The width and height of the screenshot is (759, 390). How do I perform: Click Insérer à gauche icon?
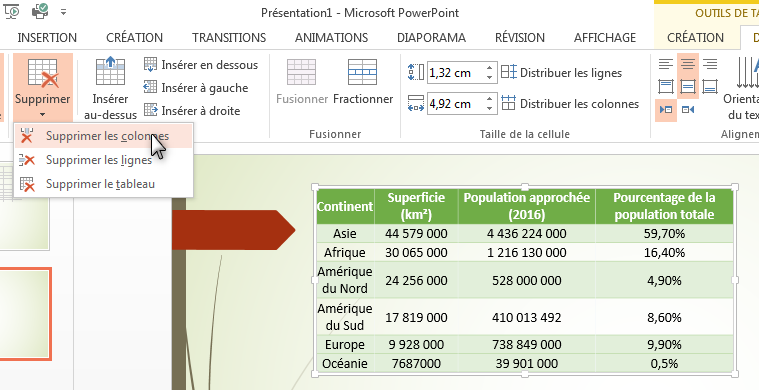click(x=151, y=88)
